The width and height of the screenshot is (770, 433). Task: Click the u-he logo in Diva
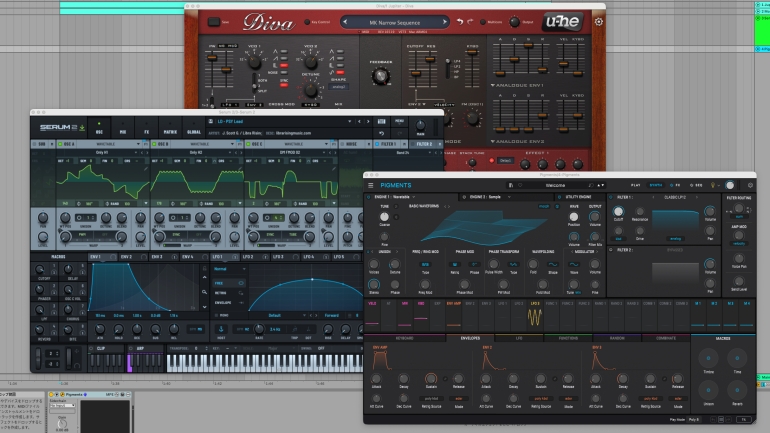tap(563, 22)
